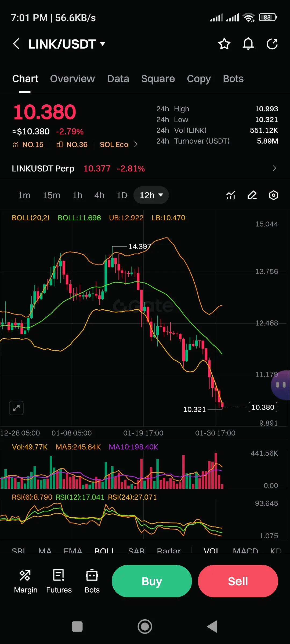The image size is (290, 644).
Task: Expand SOL Eco category chevron
Action: [x=136, y=145]
